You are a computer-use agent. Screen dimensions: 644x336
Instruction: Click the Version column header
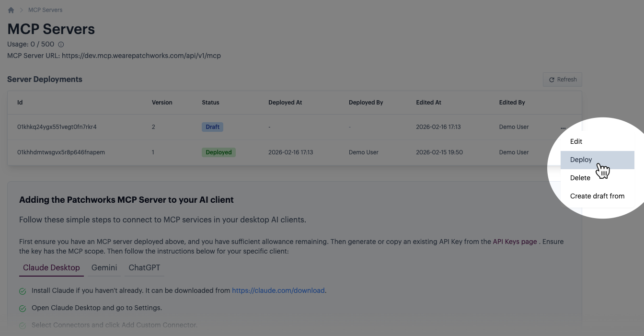tap(162, 103)
